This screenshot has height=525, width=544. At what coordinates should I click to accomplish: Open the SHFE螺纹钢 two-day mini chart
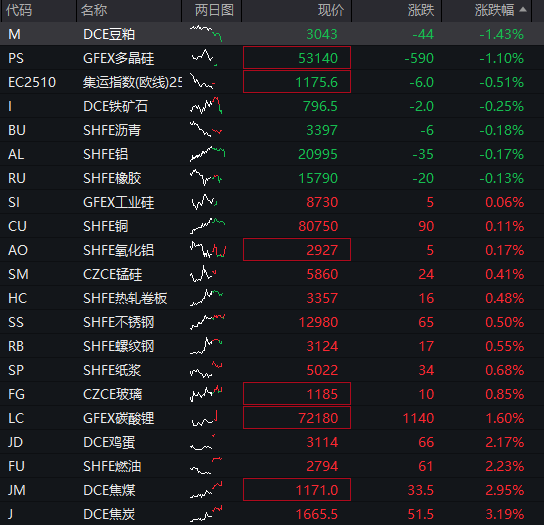206,346
